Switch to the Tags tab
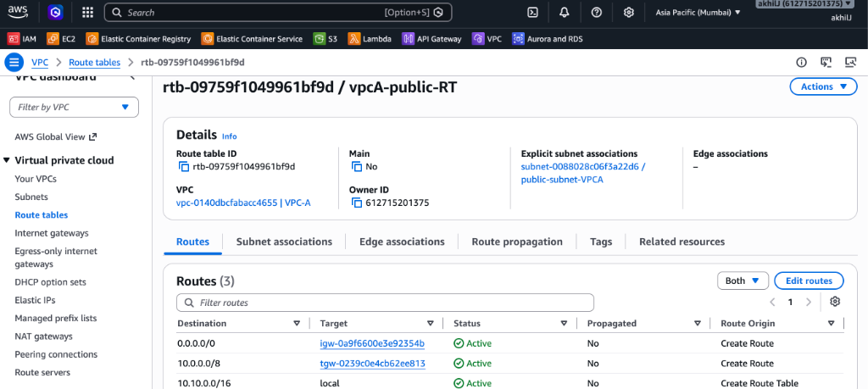The image size is (868, 389). click(601, 242)
